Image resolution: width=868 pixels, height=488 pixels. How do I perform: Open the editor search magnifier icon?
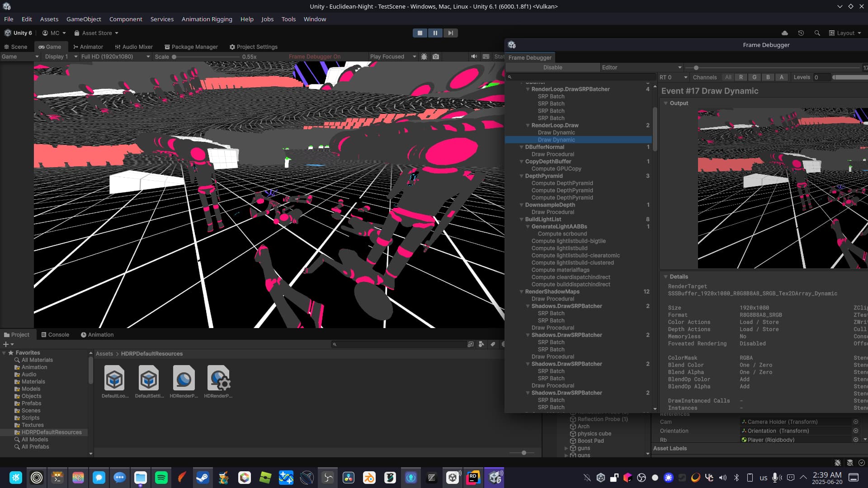coord(817,33)
